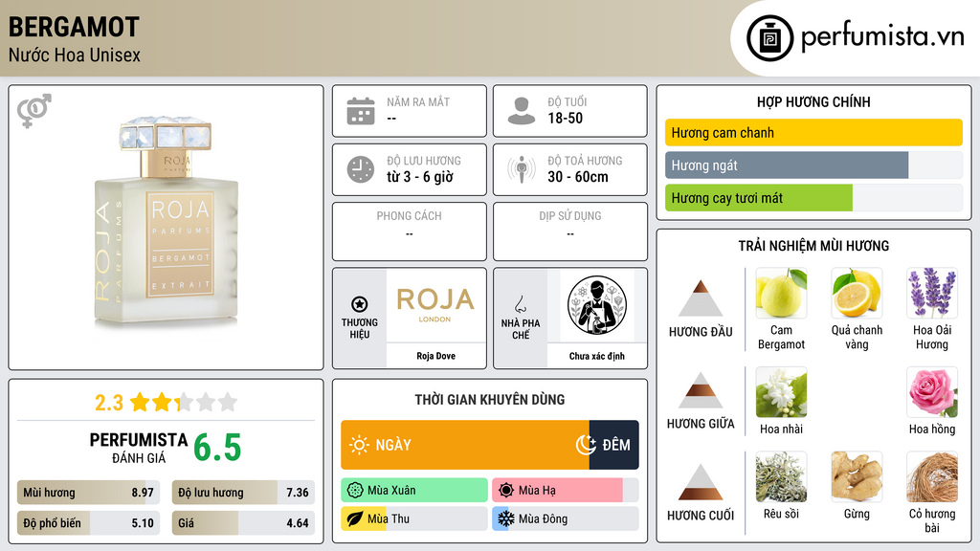The width and height of the screenshot is (980, 551).
Task: Click the Hương cay tươi mát accord bar
Action: (x=813, y=197)
